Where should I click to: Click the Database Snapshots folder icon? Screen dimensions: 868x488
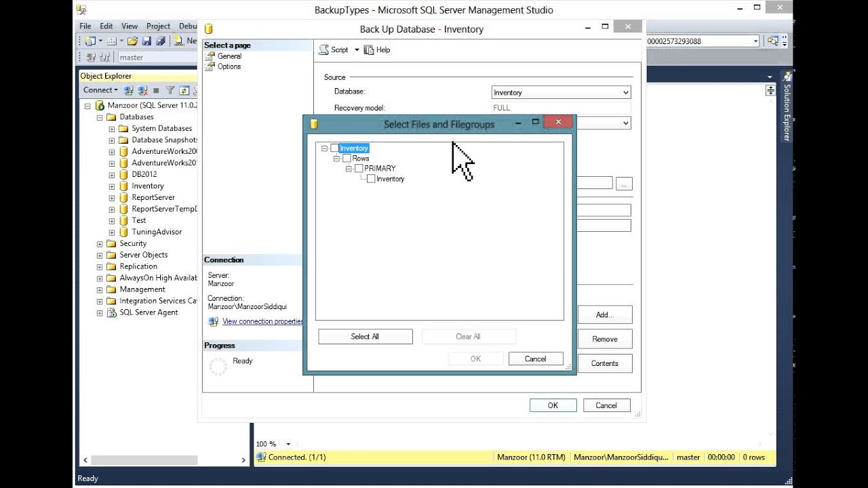pos(123,140)
